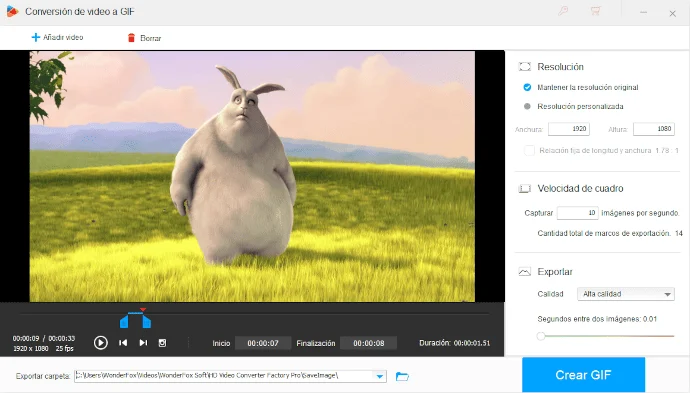This screenshot has height=393, width=690.
Task: Click the key registration icon
Action: point(563,11)
